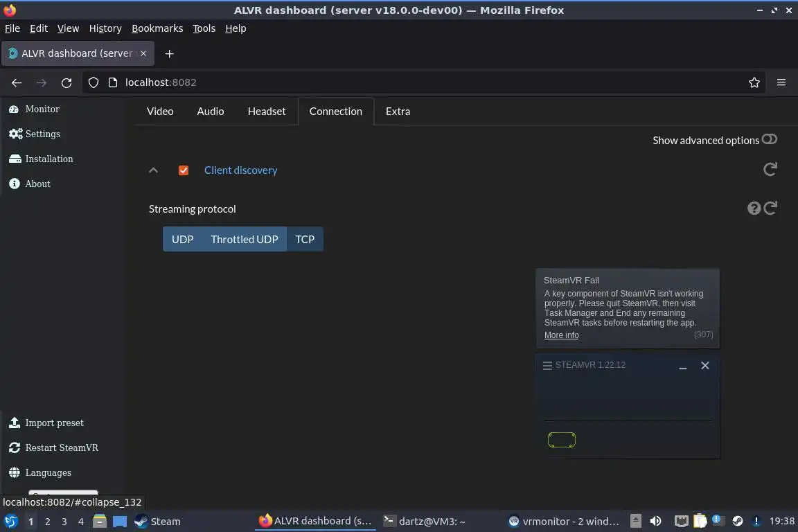
Task: Open the Firefox application menu
Action: click(781, 82)
